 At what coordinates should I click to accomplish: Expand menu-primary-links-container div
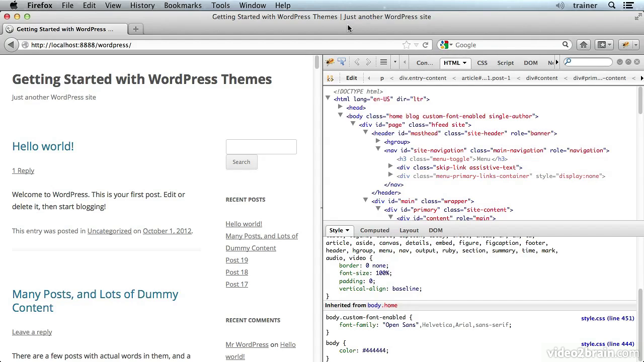[x=391, y=175]
